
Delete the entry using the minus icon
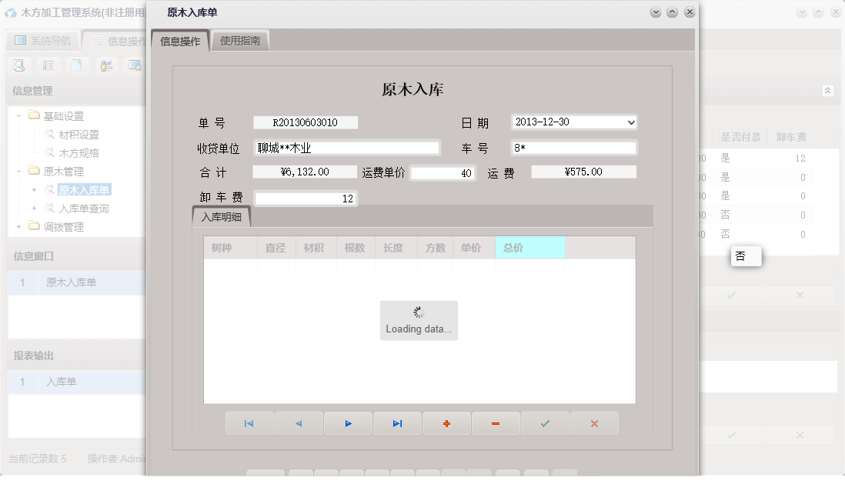click(x=496, y=422)
